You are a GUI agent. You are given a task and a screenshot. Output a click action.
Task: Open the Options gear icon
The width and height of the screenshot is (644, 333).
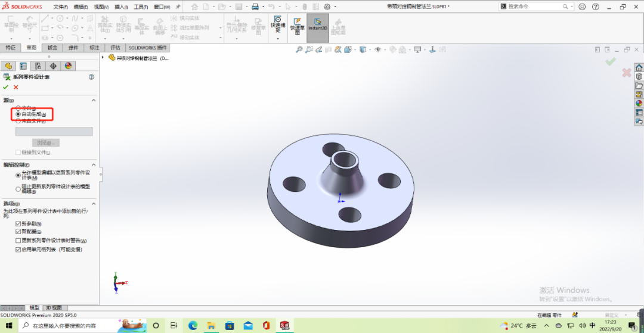[x=327, y=7]
